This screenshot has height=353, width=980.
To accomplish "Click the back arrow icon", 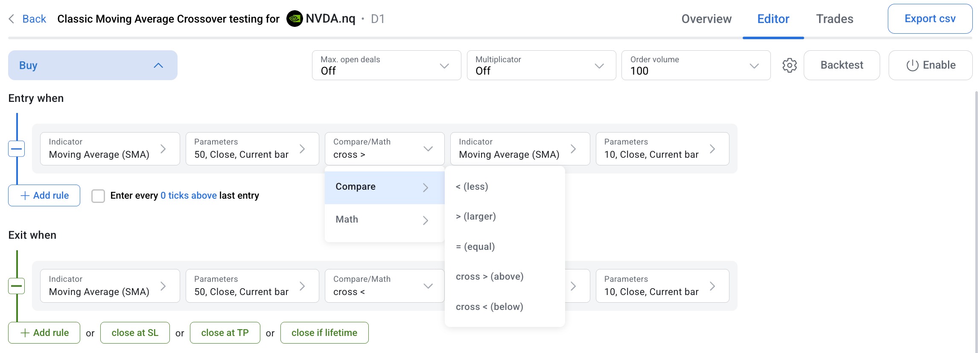I will pos(12,19).
